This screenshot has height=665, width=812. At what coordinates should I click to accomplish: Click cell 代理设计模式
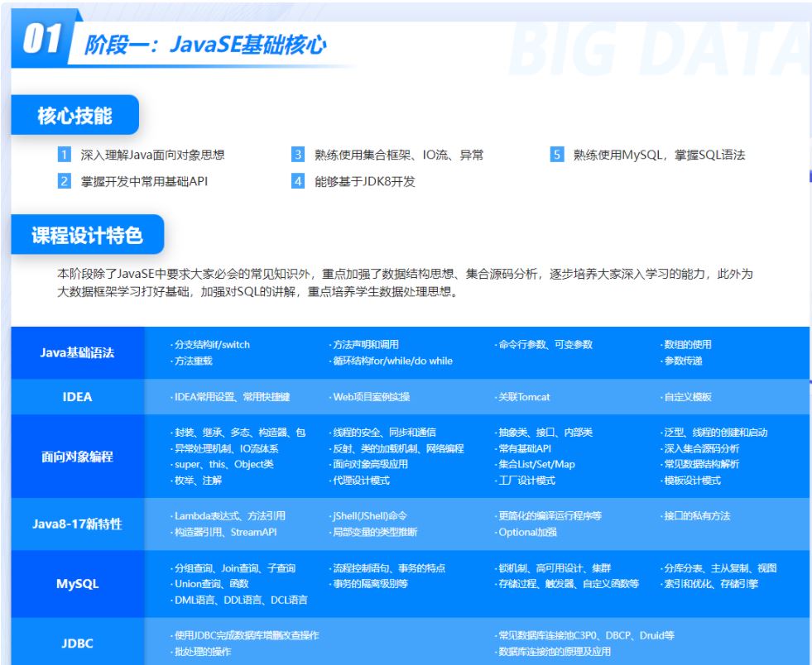coord(359,481)
